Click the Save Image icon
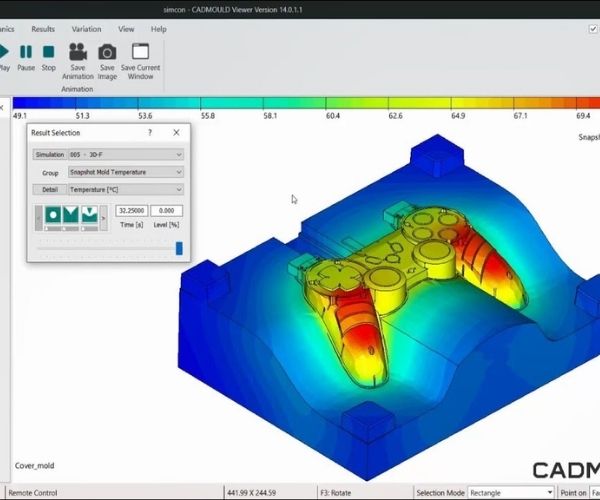Viewport: 600px width, 500px height. click(x=107, y=52)
